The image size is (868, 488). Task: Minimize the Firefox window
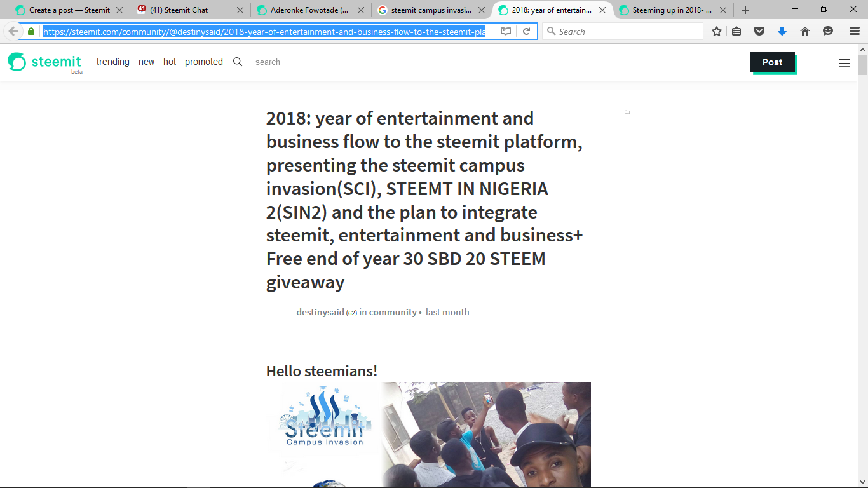click(x=795, y=9)
